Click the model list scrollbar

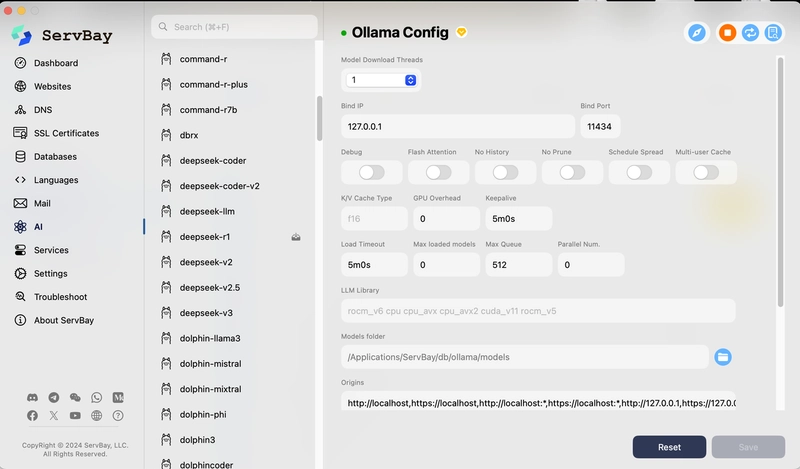319,118
